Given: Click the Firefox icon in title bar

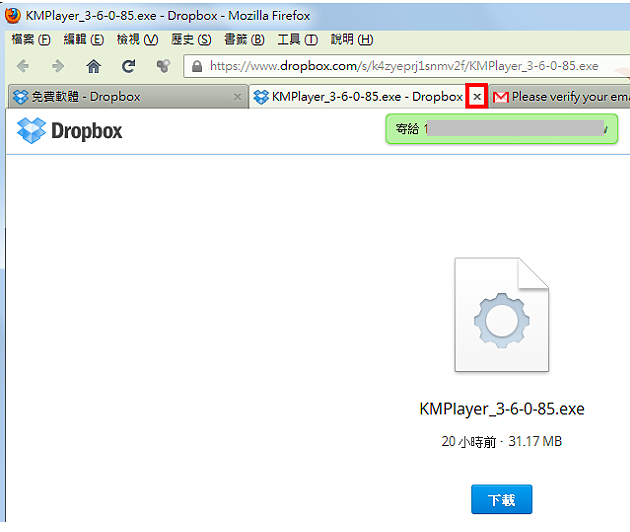Looking at the screenshot, I should 13,16.
